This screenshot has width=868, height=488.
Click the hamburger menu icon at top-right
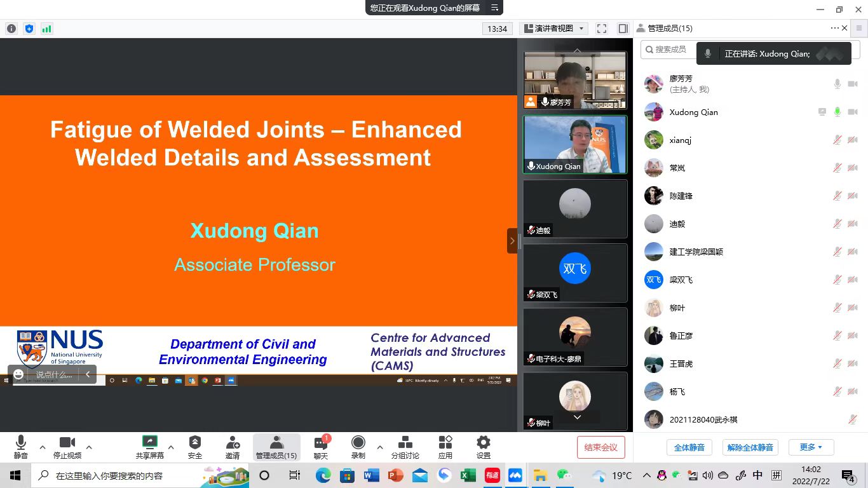pos(859,28)
